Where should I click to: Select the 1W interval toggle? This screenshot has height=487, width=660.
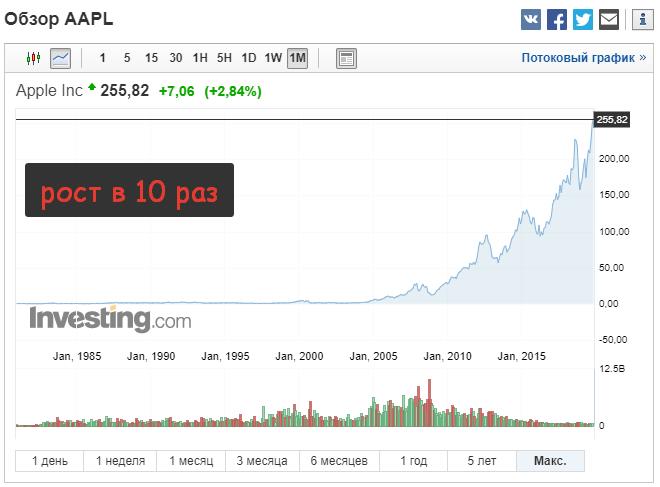(x=273, y=58)
